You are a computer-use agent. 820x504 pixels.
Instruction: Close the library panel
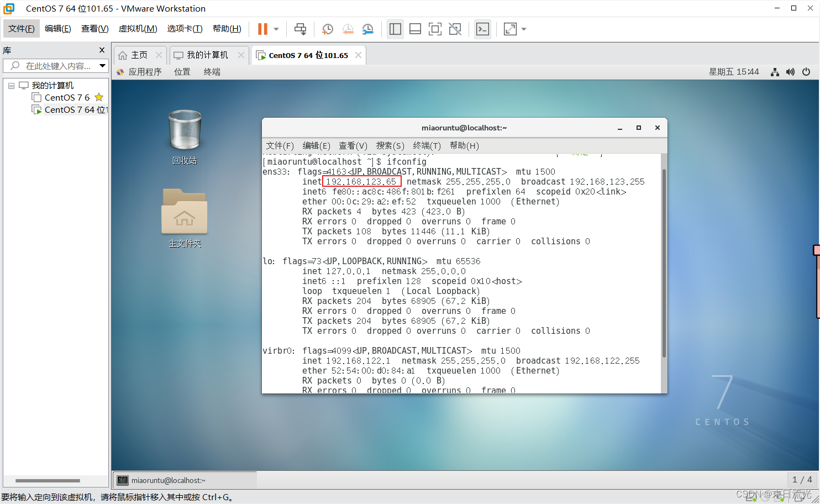click(102, 50)
